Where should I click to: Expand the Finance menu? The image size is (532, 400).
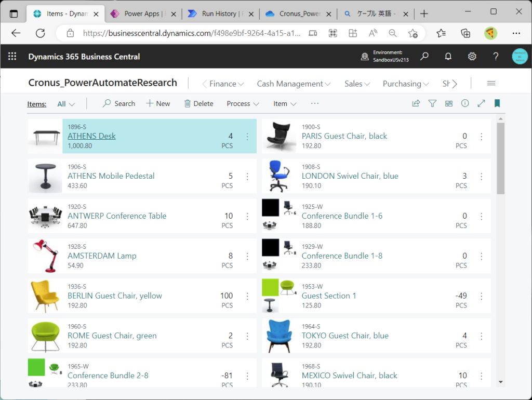227,84
